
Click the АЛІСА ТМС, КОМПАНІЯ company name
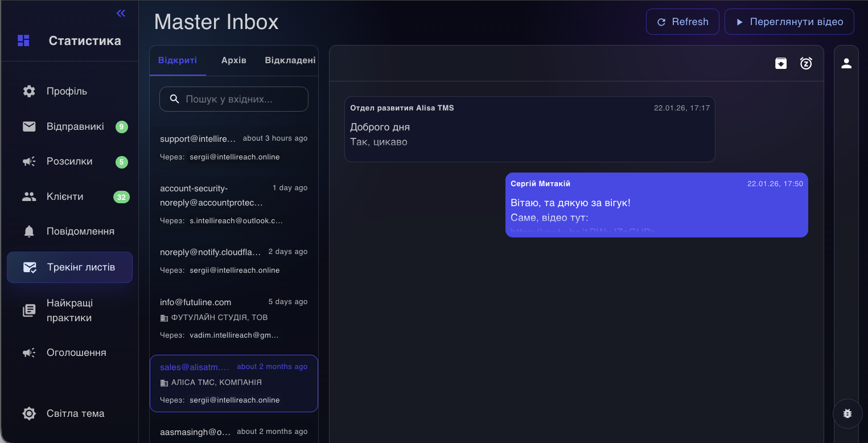coord(217,383)
